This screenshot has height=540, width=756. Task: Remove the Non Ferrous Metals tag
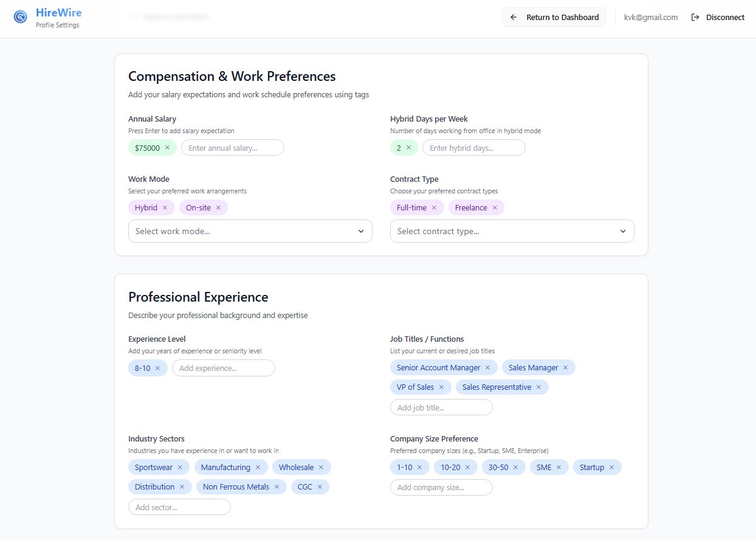click(x=277, y=486)
